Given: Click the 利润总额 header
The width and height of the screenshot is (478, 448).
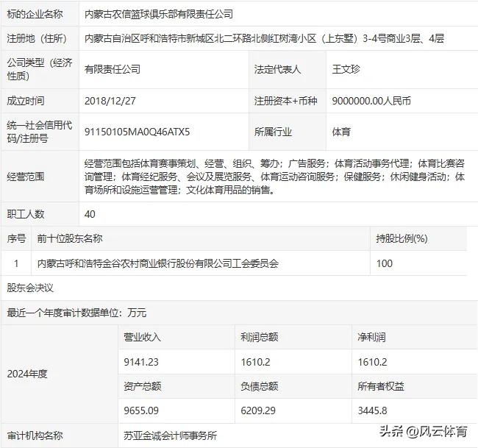Looking at the screenshot, I should coord(260,337).
